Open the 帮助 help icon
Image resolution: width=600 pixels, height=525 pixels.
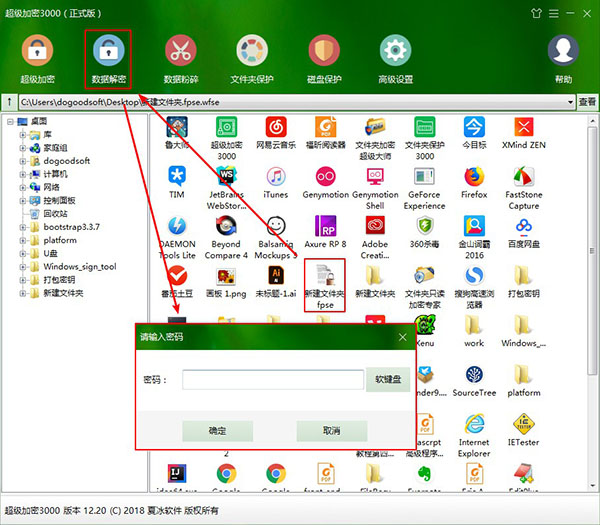click(x=564, y=51)
